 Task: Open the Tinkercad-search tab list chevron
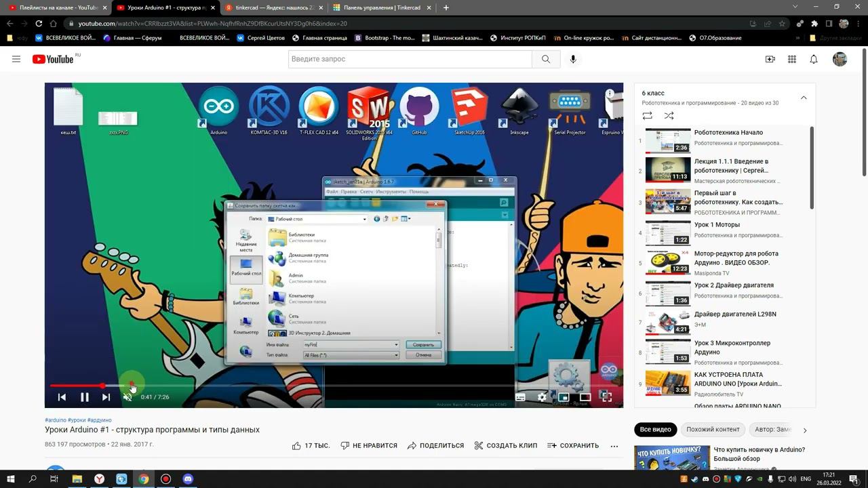tap(795, 7)
